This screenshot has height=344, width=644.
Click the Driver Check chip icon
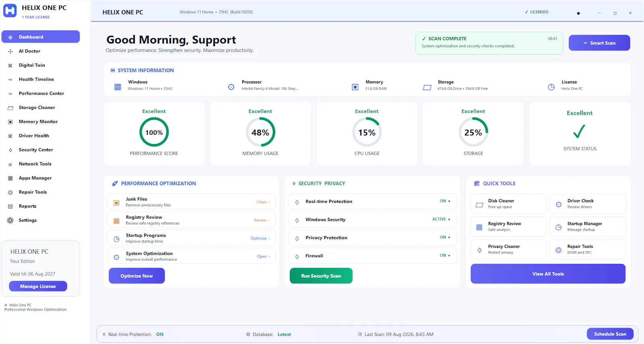559,204
